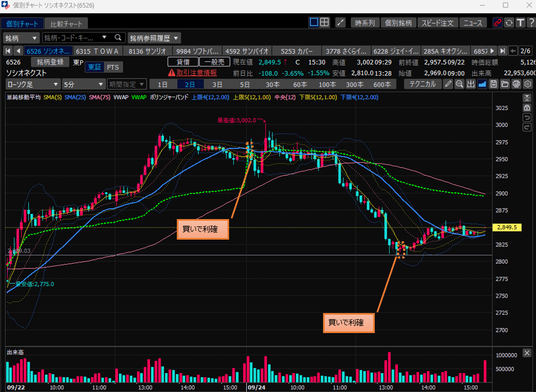Viewport: 536px width, 392px height.
Task: Open the 銘柄参照履歴 dropdown
Action: tap(155, 38)
